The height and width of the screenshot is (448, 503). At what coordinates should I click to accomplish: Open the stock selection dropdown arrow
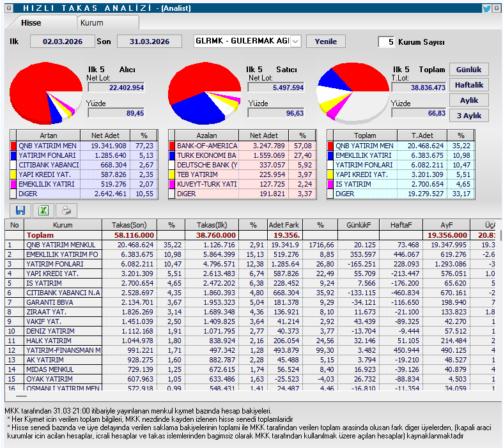tap(296, 42)
